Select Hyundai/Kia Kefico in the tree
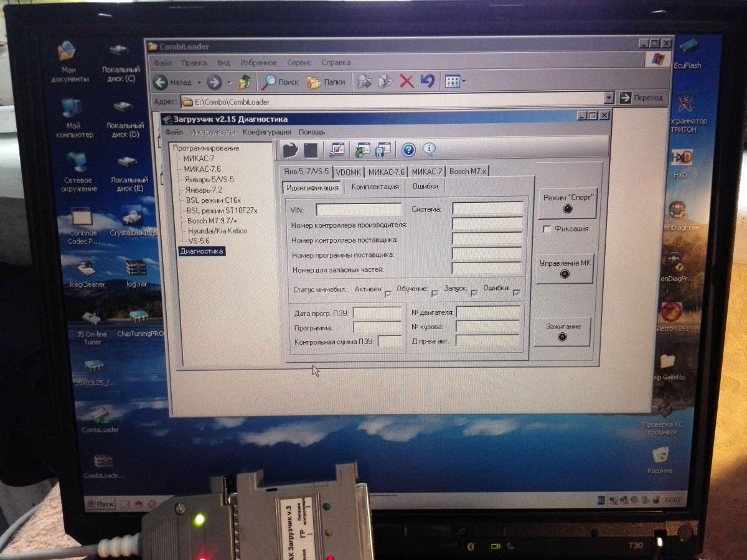Image resolution: width=747 pixels, height=560 pixels. point(217,231)
